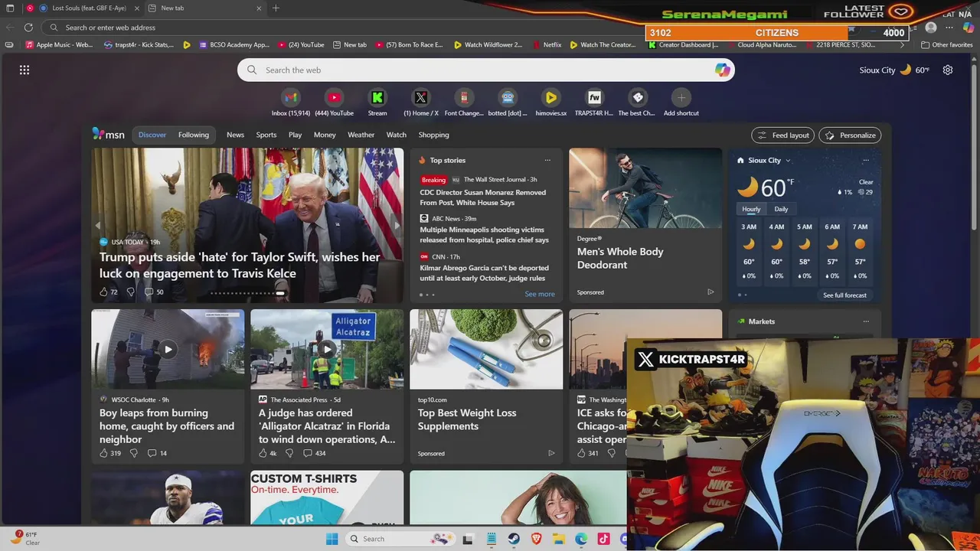
Task: Dislike the Alligator Alcatraz story
Action: click(289, 453)
